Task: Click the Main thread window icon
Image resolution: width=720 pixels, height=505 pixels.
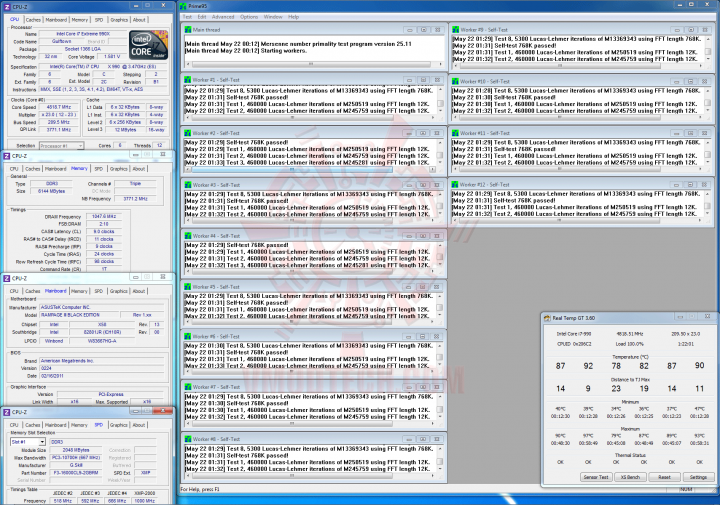Action: [x=188, y=29]
